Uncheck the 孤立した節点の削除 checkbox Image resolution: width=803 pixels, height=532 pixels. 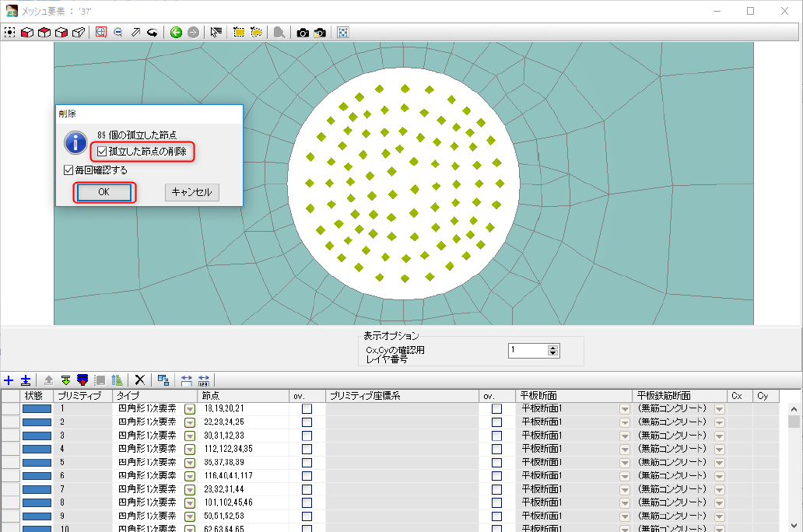click(x=101, y=151)
